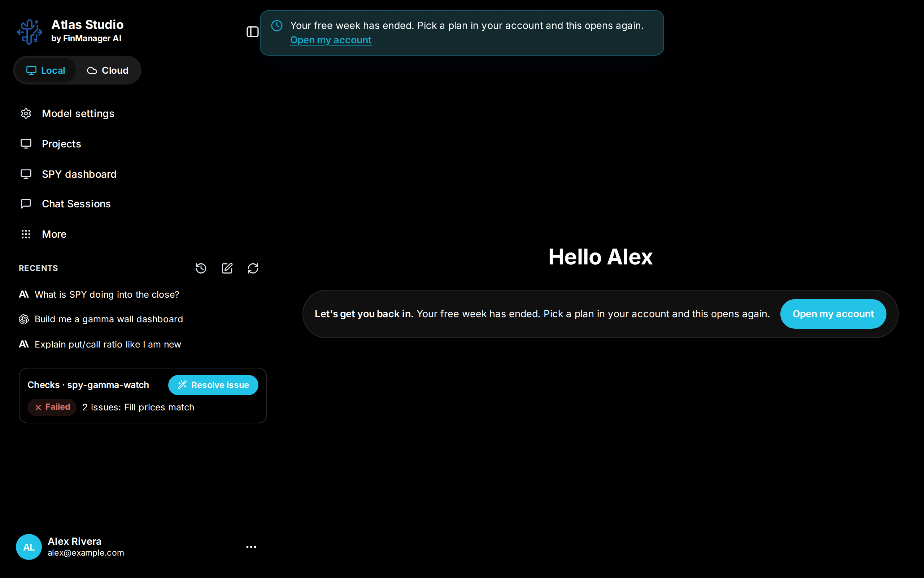Click the Atlas Studio logo icon
924x578 pixels.
point(29,32)
